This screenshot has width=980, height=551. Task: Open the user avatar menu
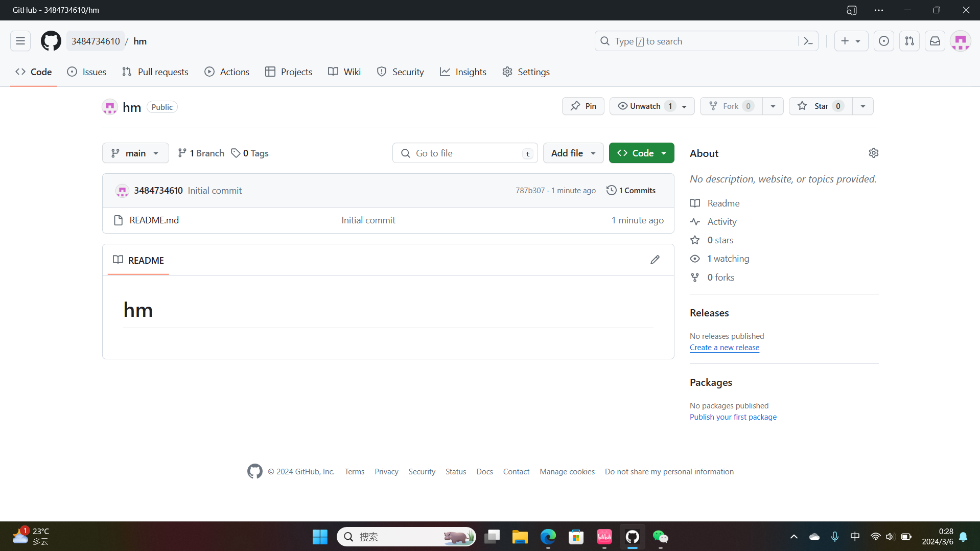(961, 41)
